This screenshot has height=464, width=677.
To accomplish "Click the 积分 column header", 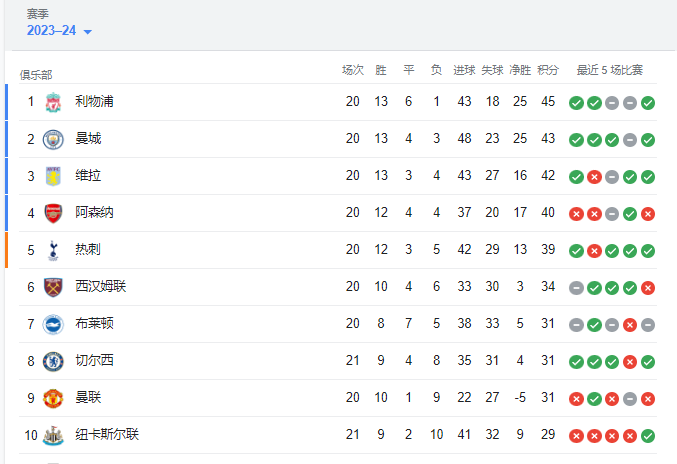I will (x=548, y=70).
